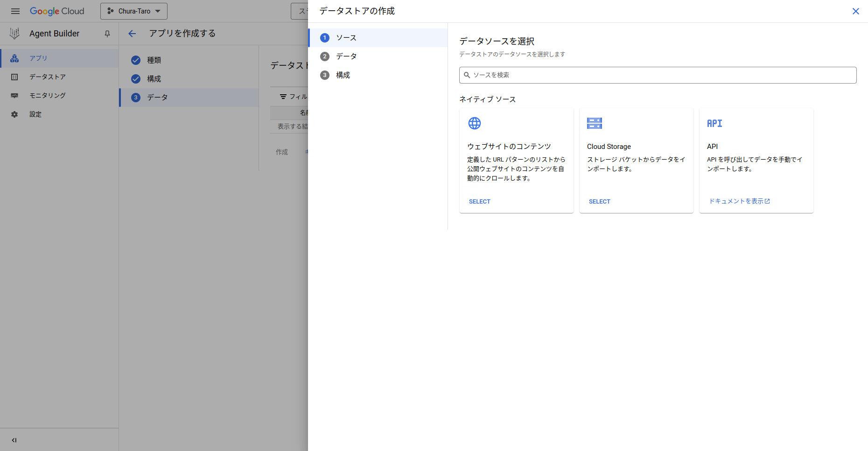The height and width of the screenshot is (451, 868).
Task: Click the step 3 number badge in app creation
Action: coord(136,98)
